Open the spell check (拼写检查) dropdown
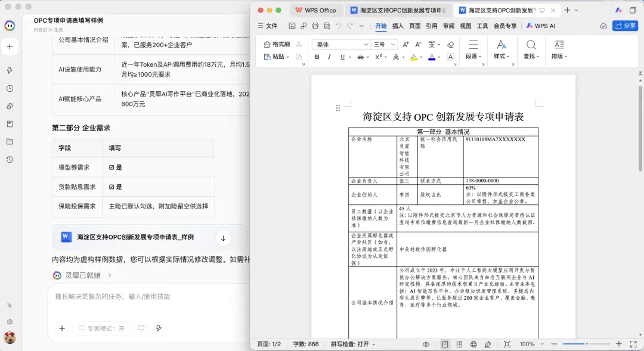 pos(353,344)
